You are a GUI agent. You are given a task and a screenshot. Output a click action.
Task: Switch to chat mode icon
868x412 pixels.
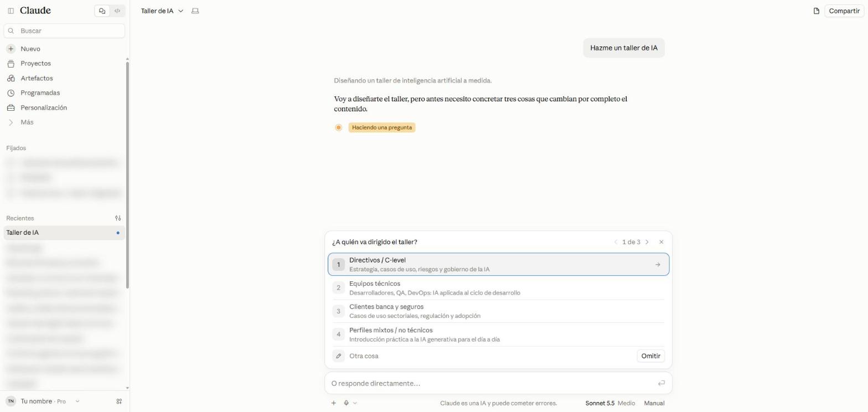tap(102, 11)
